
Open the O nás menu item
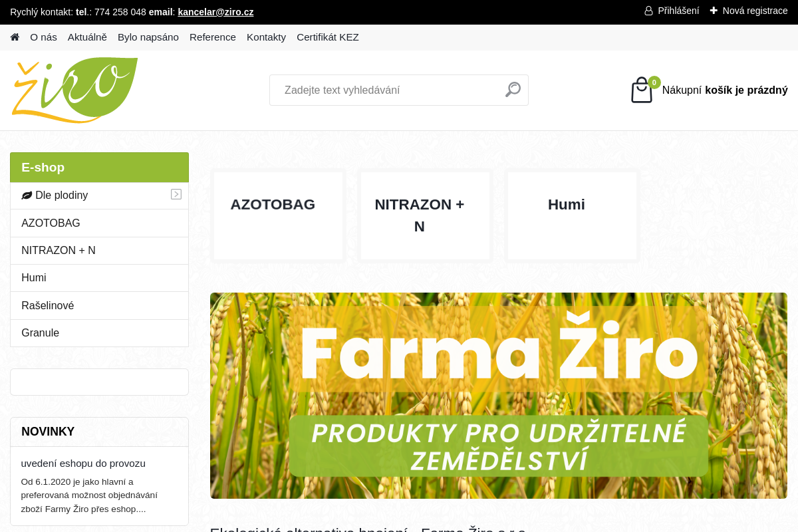[x=43, y=37]
